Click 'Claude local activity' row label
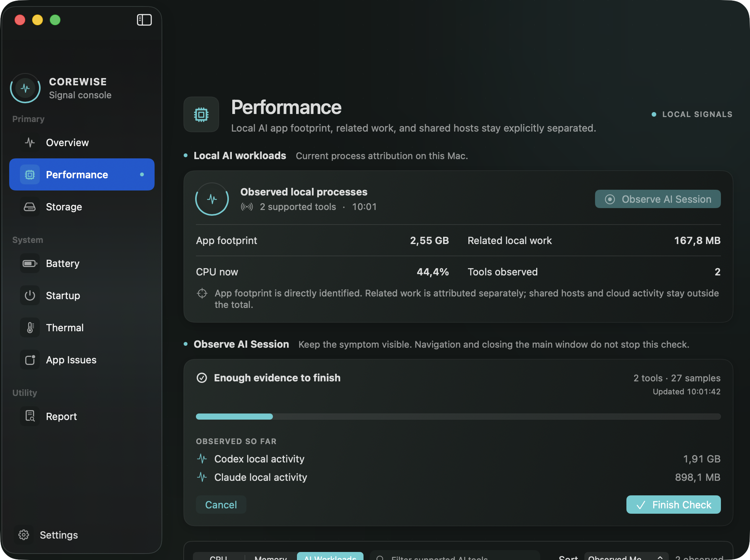750x560 pixels. (261, 477)
